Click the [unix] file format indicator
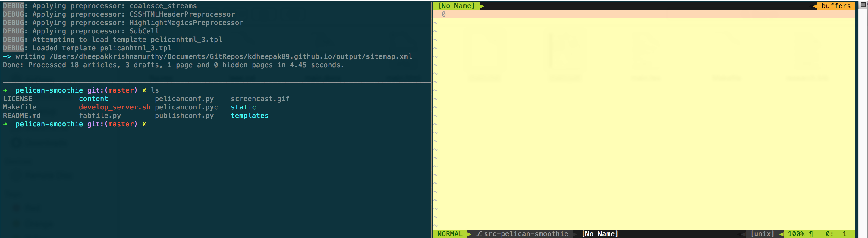 tap(762, 233)
